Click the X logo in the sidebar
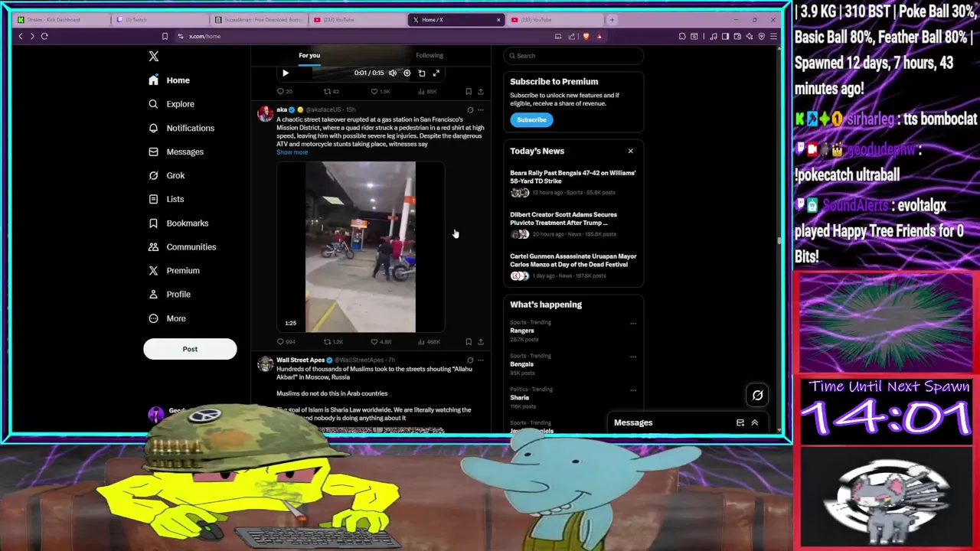 click(153, 56)
